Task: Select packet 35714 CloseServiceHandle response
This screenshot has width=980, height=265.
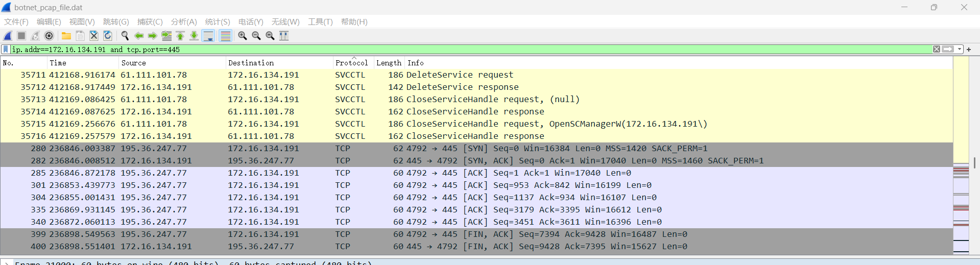Action: point(476,112)
